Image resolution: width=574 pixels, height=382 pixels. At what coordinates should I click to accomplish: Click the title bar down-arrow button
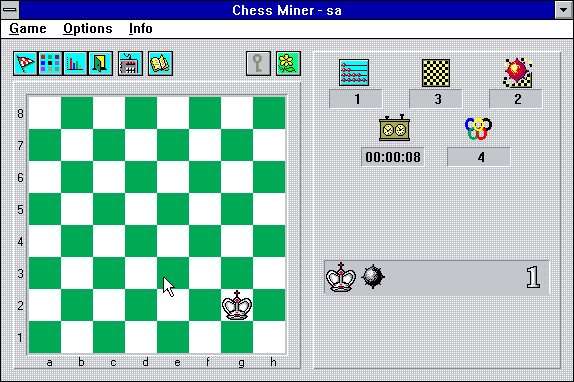click(x=564, y=10)
